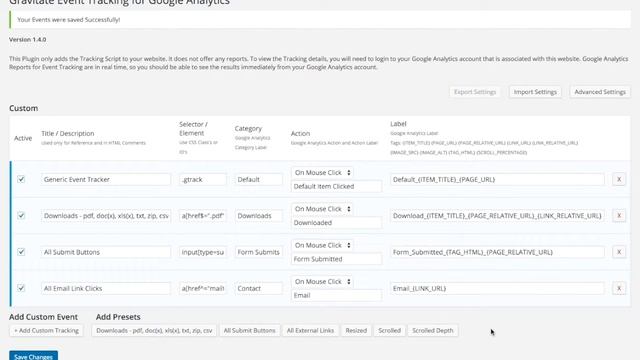Edit the Email action label field

coord(336,295)
